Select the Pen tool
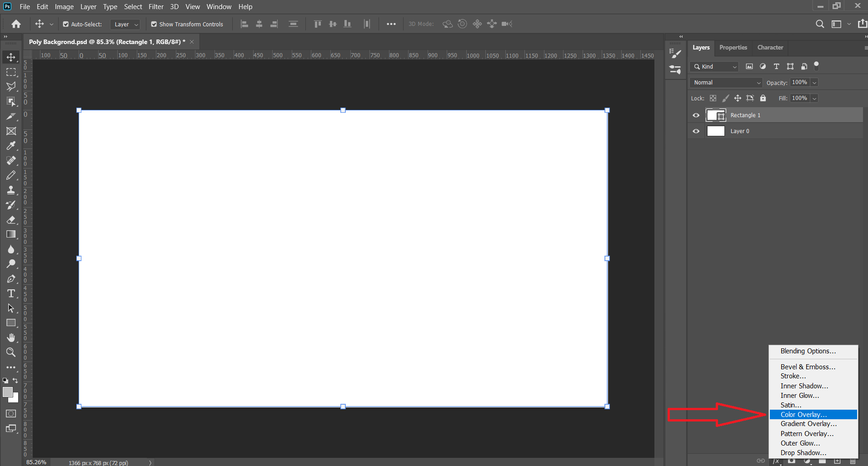The height and width of the screenshot is (466, 868). (11, 279)
